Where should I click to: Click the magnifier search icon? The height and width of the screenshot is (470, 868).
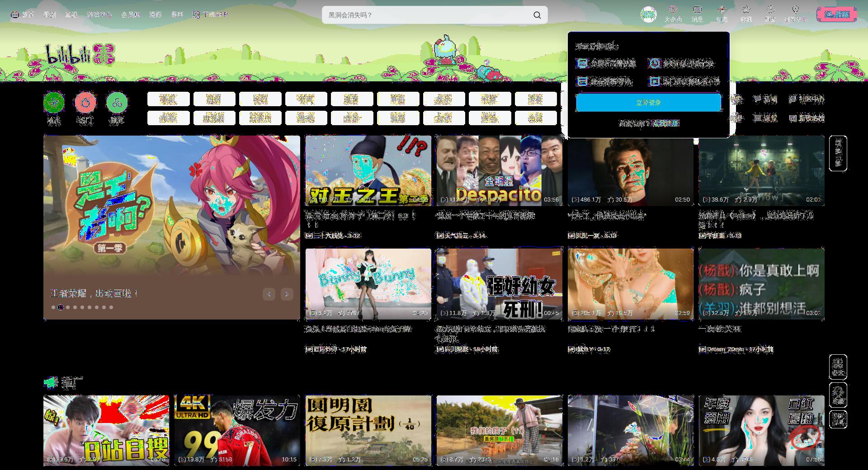click(537, 15)
